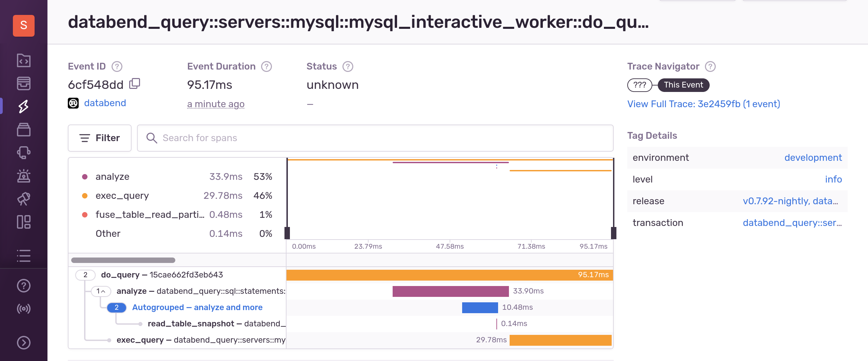This screenshot has height=361, width=868.
Task: Open the Releases icon in sidebar
Action: (23, 130)
